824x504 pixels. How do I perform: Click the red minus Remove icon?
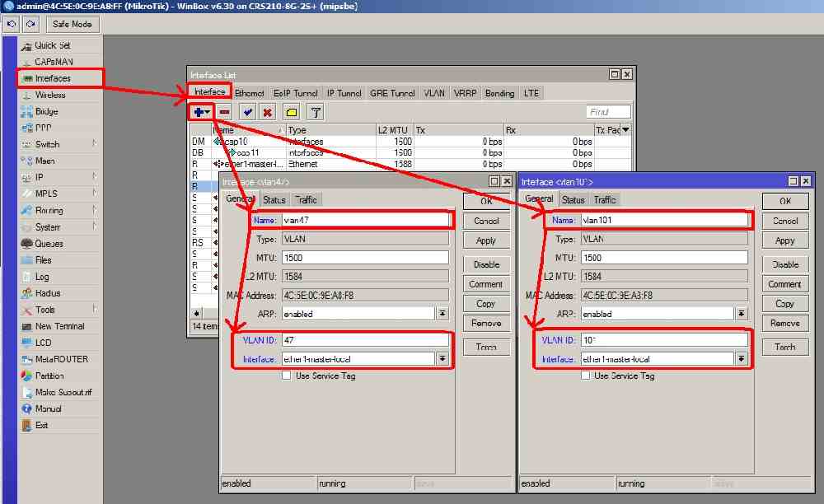224,112
